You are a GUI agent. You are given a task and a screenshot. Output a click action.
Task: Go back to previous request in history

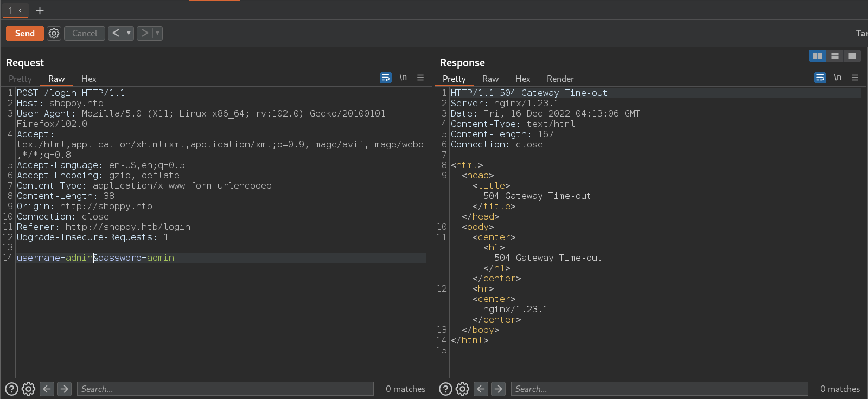point(116,33)
